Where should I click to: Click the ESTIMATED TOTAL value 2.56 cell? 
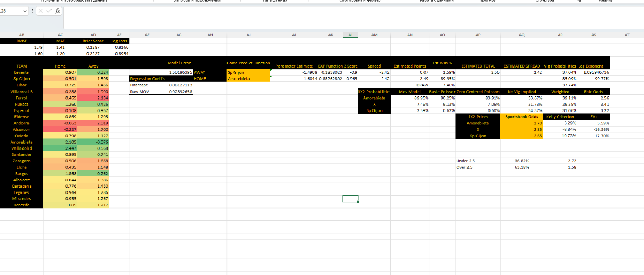coord(478,72)
